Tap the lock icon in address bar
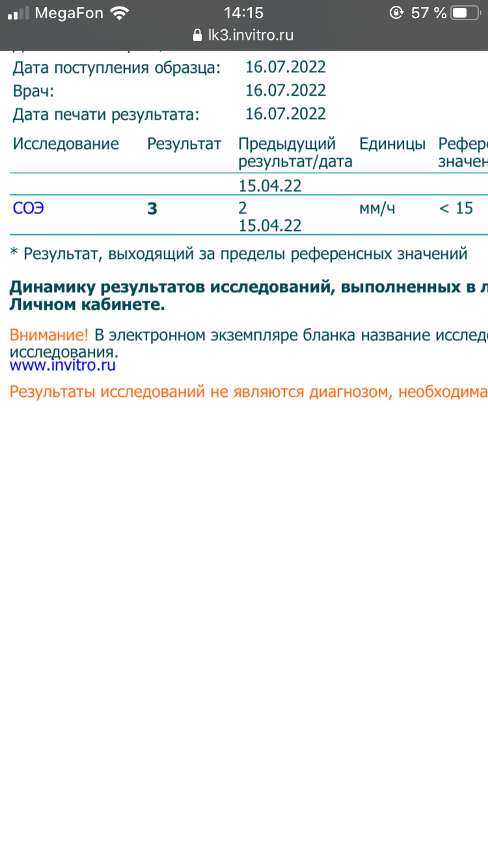Viewport: 488px width, 868px height. click(x=198, y=35)
